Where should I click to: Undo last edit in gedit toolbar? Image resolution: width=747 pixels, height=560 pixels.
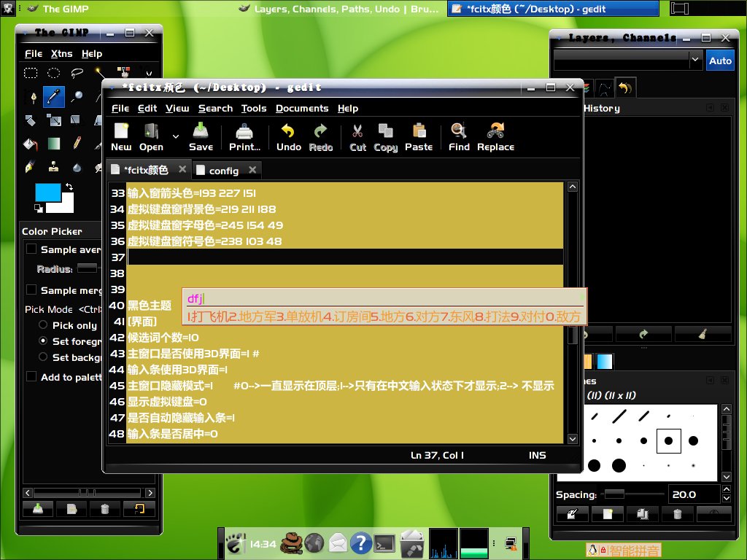(x=289, y=137)
